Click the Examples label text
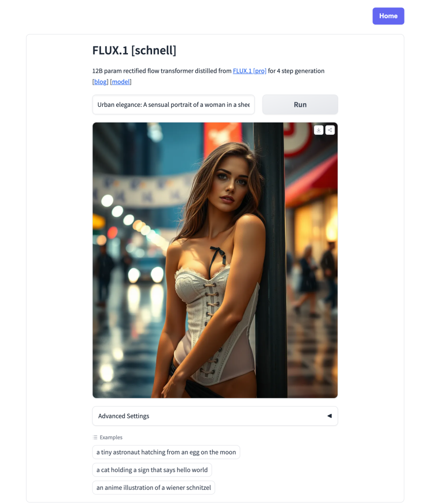This screenshot has width=436, height=504. (111, 437)
